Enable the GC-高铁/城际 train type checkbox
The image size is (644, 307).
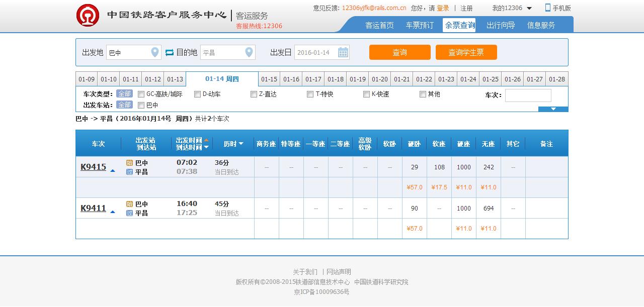coord(141,94)
